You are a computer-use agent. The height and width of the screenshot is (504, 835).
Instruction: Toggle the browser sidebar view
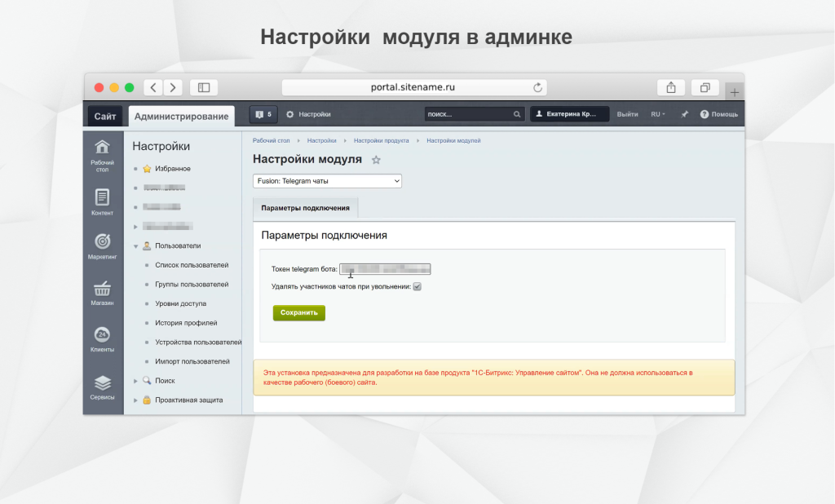(x=204, y=87)
